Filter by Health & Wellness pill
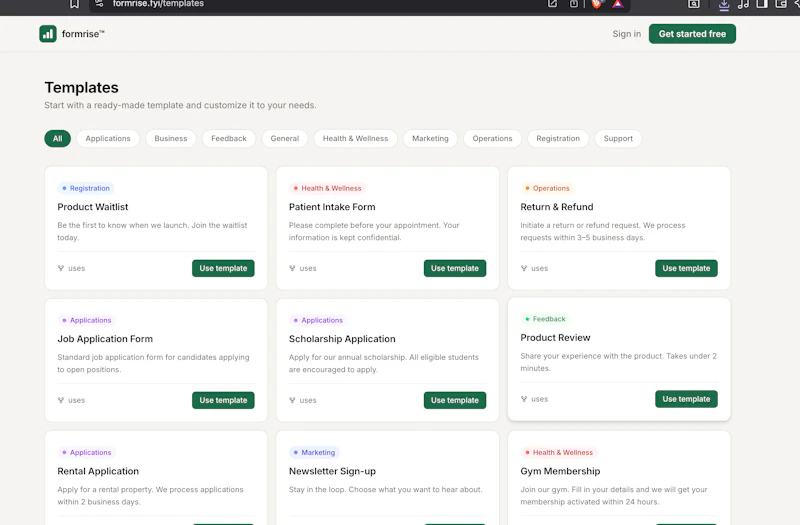This screenshot has width=800, height=525. click(x=355, y=138)
